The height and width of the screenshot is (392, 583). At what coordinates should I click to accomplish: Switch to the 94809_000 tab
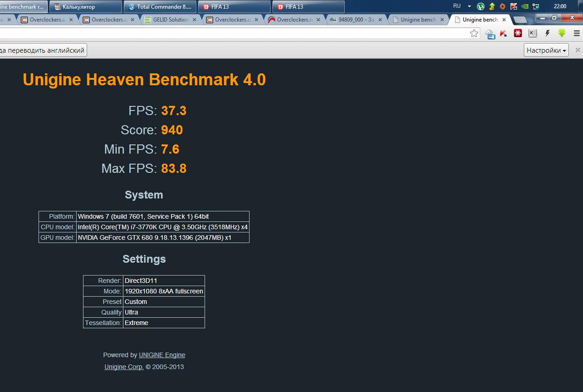coord(356,20)
